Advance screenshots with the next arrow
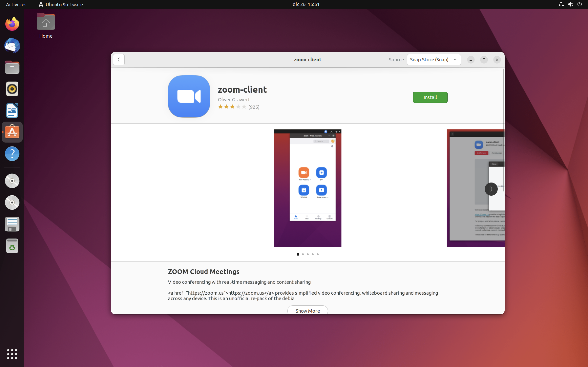Image resolution: width=588 pixels, height=367 pixels. pos(491,189)
